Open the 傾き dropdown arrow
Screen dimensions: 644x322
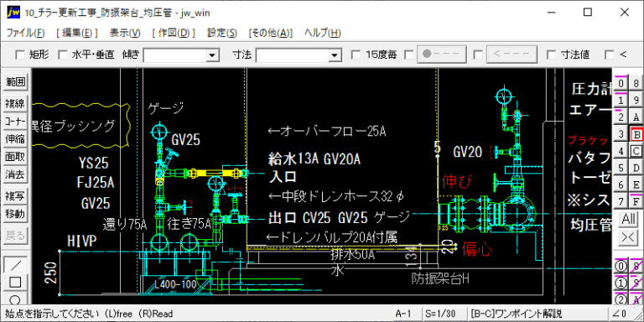coord(212,55)
